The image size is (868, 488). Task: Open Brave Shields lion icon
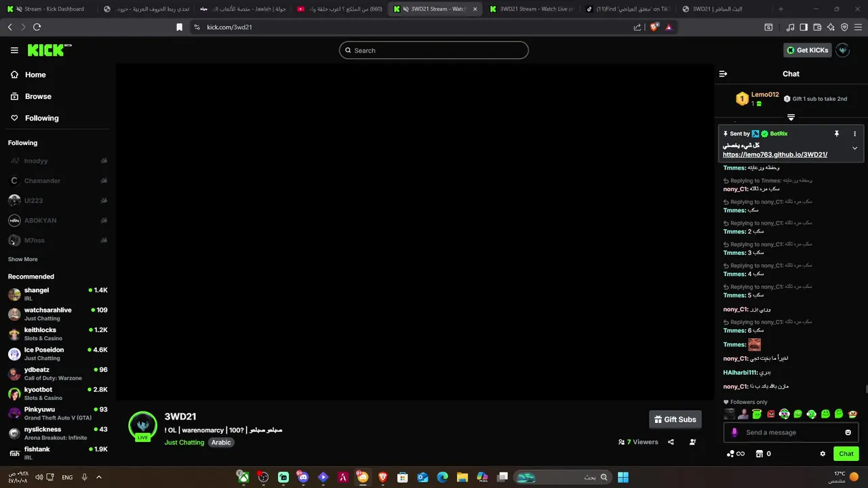(654, 27)
